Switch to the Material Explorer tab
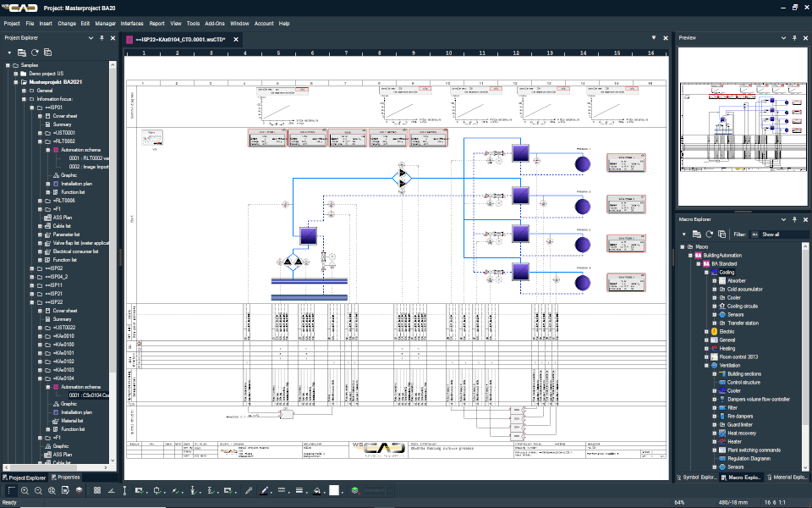 click(x=787, y=478)
